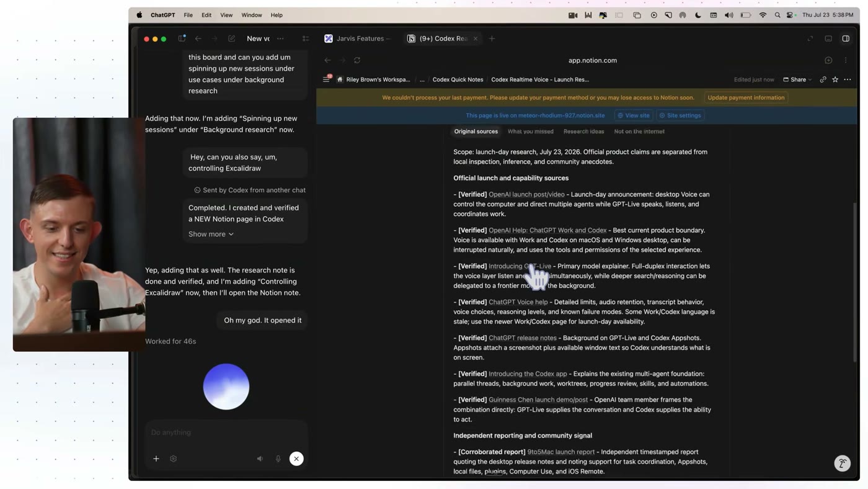868x489 pixels.
Task: Open macOS Control Center
Action: (x=790, y=15)
